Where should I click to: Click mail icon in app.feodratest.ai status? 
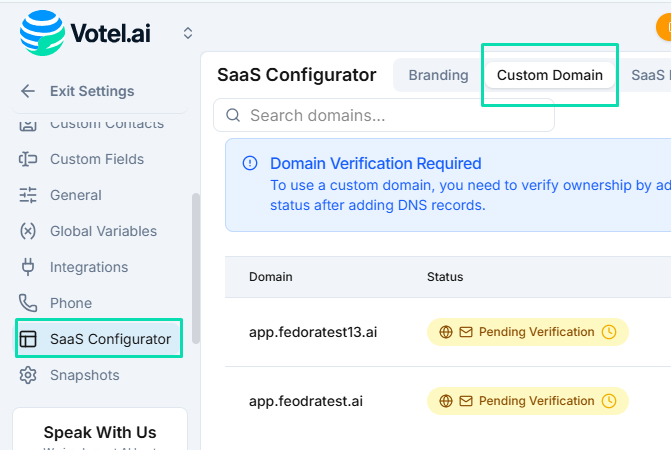pos(466,401)
